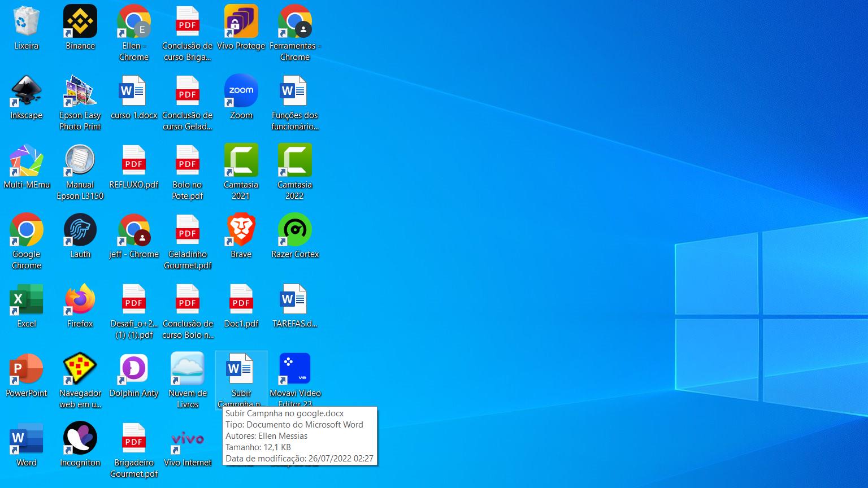Click the Vivo Protege icon
The height and width of the screenshot is (488, 868).
pyautogui.click(x=241, y=21)
